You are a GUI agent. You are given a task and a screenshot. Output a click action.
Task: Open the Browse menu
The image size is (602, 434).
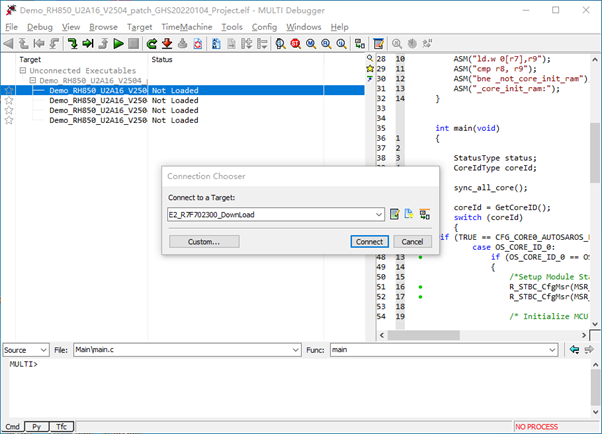coord(103,27)
